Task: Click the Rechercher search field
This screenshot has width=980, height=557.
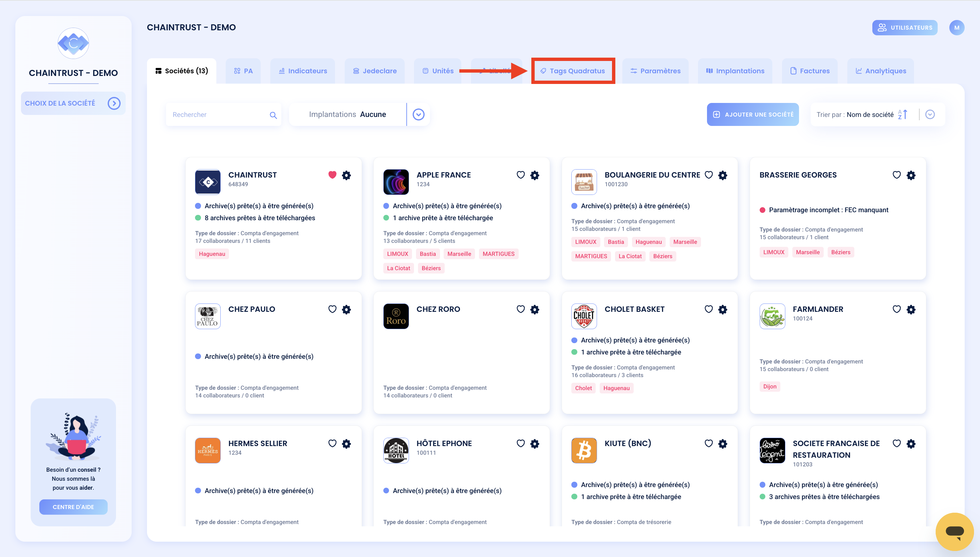Action: tap(223, 114)
